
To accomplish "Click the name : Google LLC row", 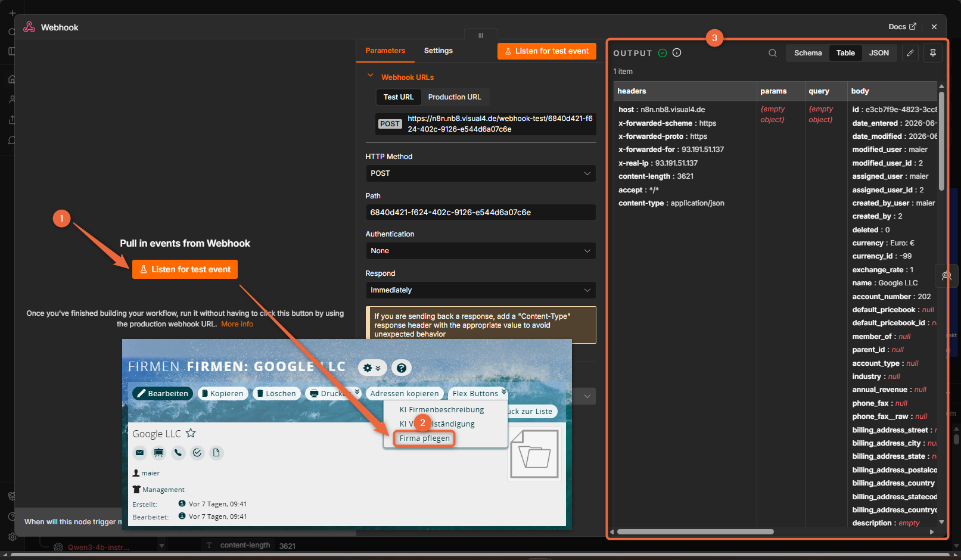I will [x=885, y=283].
